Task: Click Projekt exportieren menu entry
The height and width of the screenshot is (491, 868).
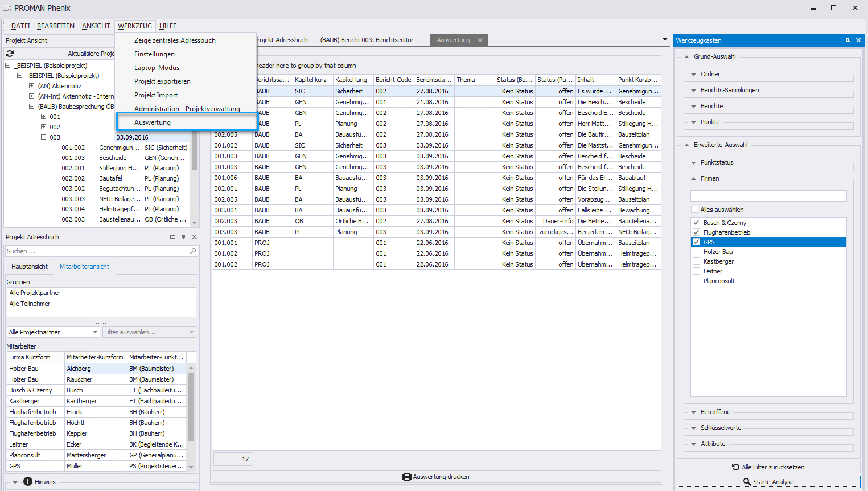Action: point(186,81)
